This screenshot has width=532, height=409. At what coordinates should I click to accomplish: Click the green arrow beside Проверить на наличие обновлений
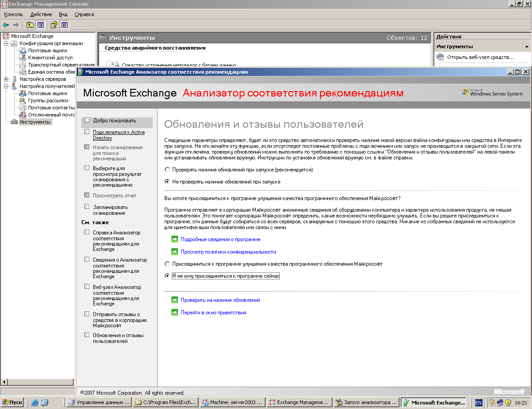tap(175, 300)
